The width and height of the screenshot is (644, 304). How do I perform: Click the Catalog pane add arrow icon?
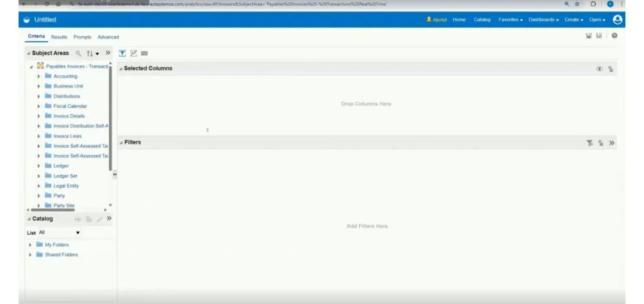77,219
